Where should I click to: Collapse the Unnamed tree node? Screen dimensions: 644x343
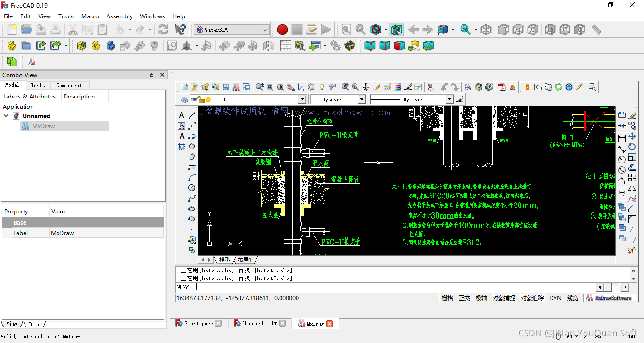click(x=6, y=116)
